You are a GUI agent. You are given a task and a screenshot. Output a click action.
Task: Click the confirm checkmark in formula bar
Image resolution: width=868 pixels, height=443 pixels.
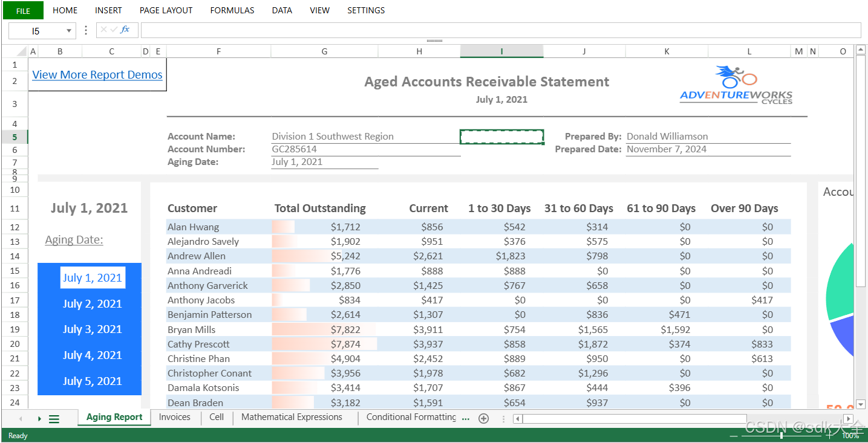tap(114, 30)
